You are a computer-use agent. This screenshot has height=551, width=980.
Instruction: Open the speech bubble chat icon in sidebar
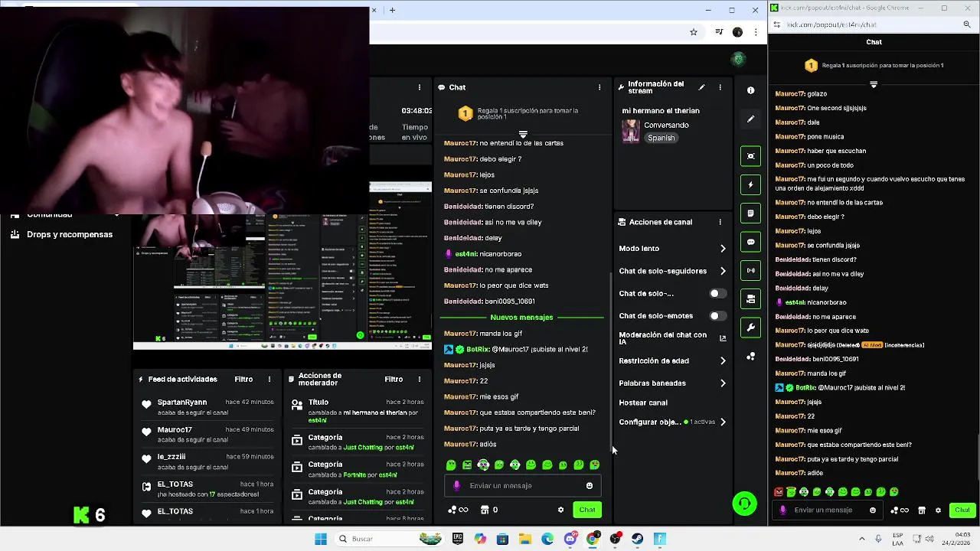pyautogui.click(x=750, y=242)
